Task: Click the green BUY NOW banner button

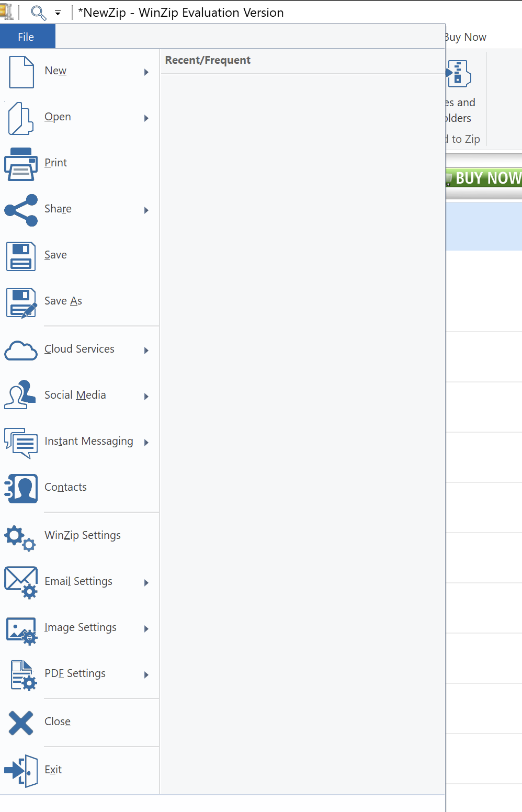Action: tap(484, 178)
